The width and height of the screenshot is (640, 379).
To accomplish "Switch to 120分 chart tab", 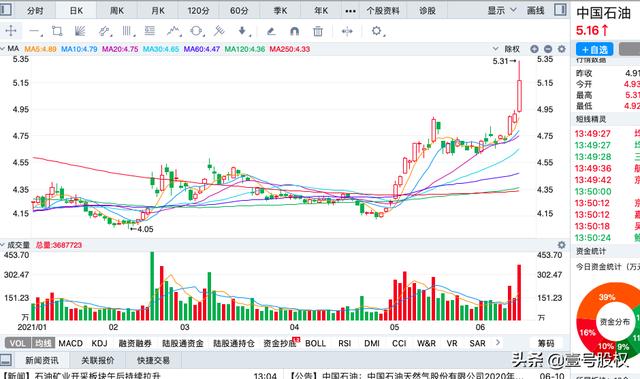I will coord(198,11).
